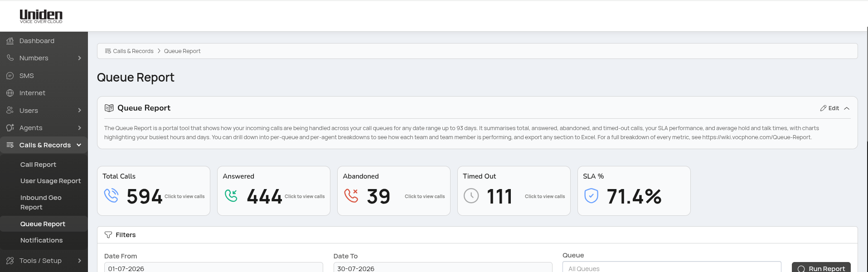Screen dimensions: 868x272
Task: Click the shield check icon in SLA % card
Action: pos(592,196)
